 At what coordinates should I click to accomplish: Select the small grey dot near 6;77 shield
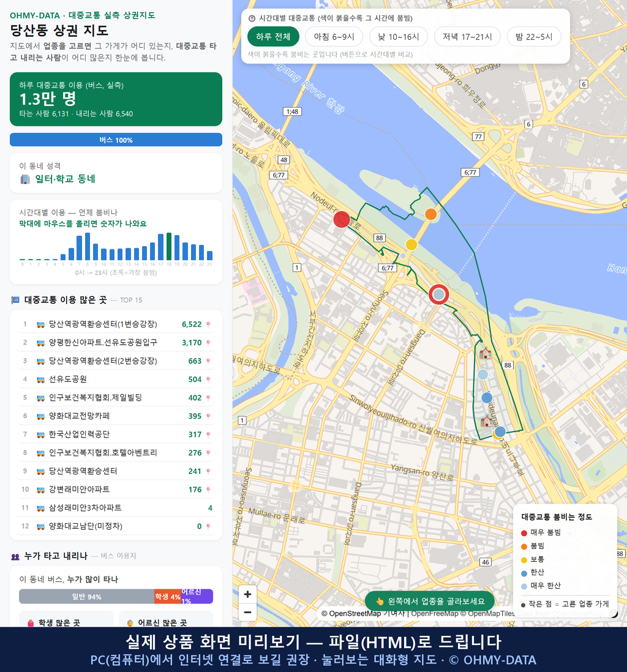click(403, 256)
